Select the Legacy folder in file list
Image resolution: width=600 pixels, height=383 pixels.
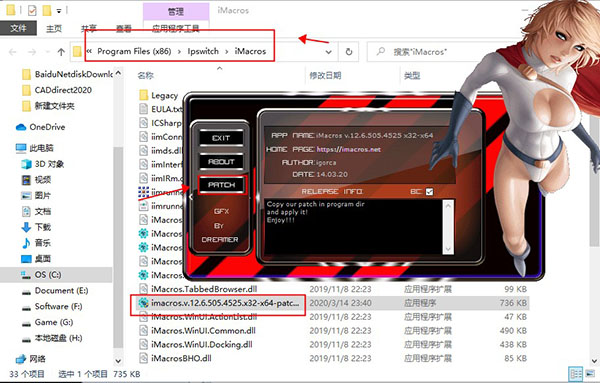tap(158, 95)
